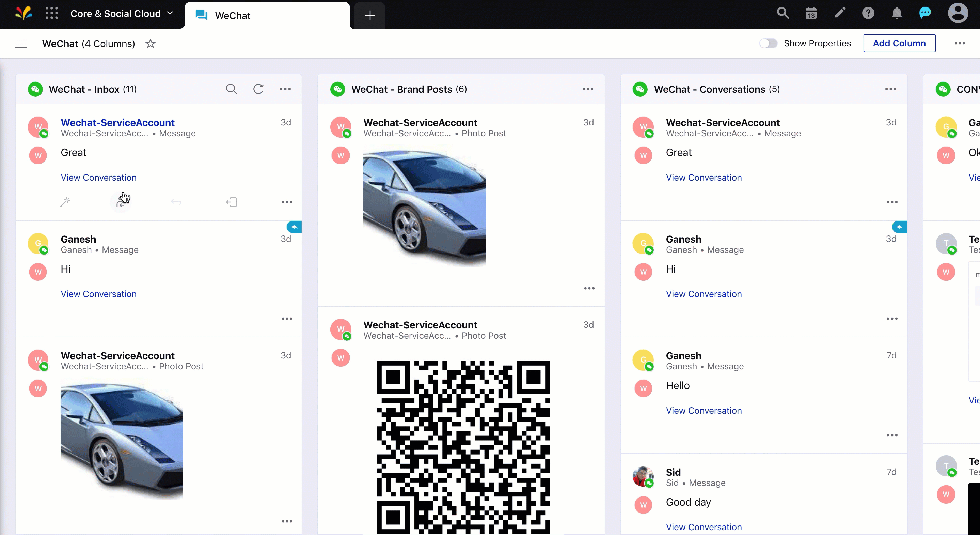Click the magic wand icon under Great
Image resolution: width=980 pixels, height=535 pixels.
click(65, 202)
